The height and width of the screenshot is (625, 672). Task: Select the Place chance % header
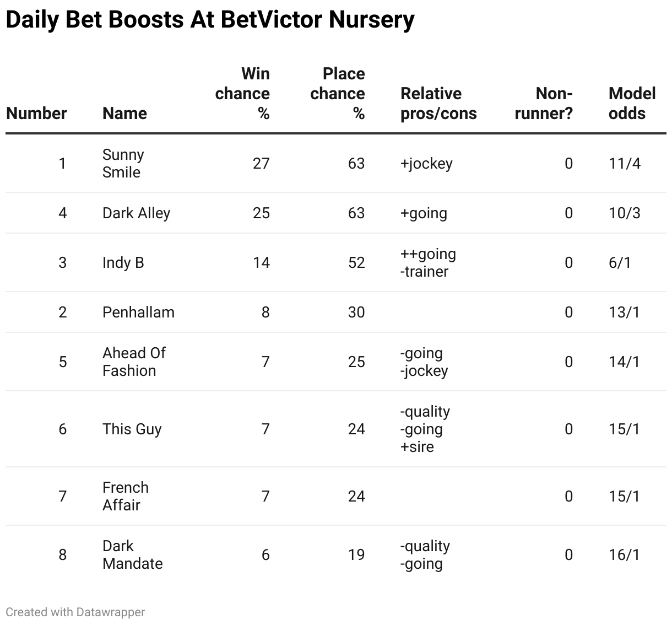(338, 94)
